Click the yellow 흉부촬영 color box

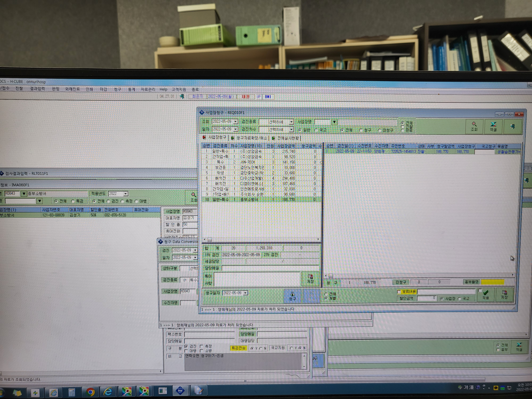click(x=492, y=282)
